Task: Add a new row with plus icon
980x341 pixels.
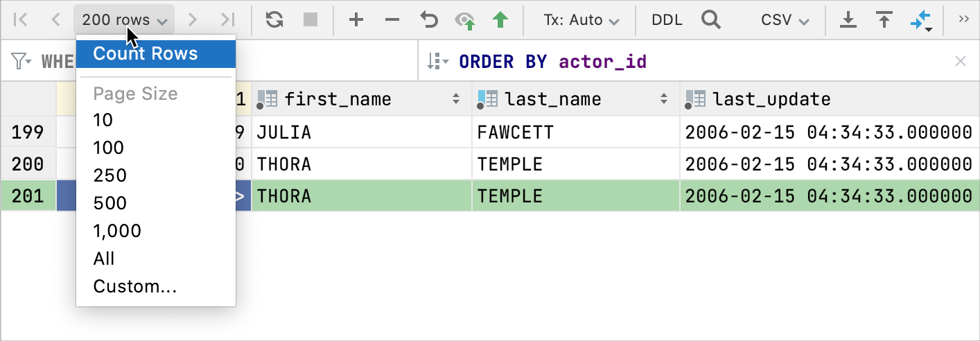Action: [x=356, y=19]
